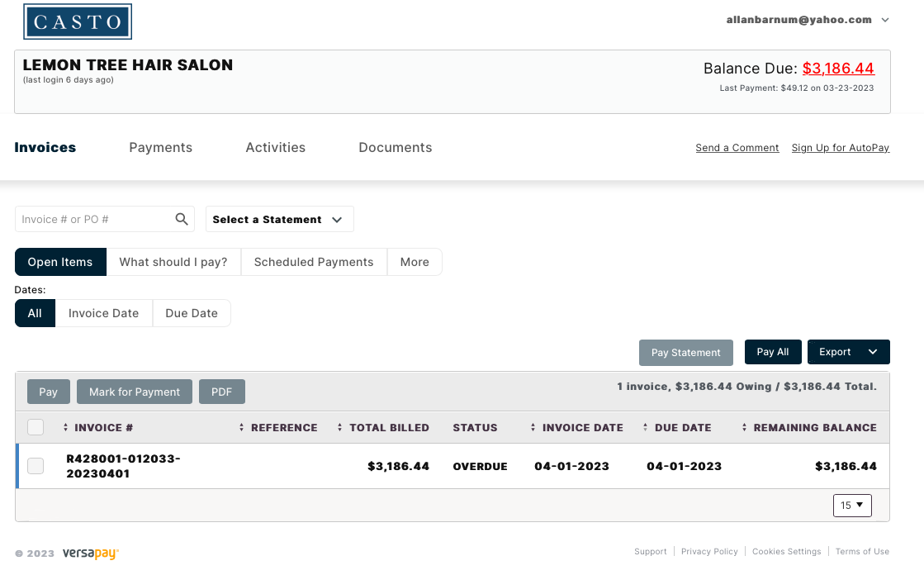Screen dimensions: 924x575
Task: Sort by Remaining Balance column arrows
Action: point(745,428)
